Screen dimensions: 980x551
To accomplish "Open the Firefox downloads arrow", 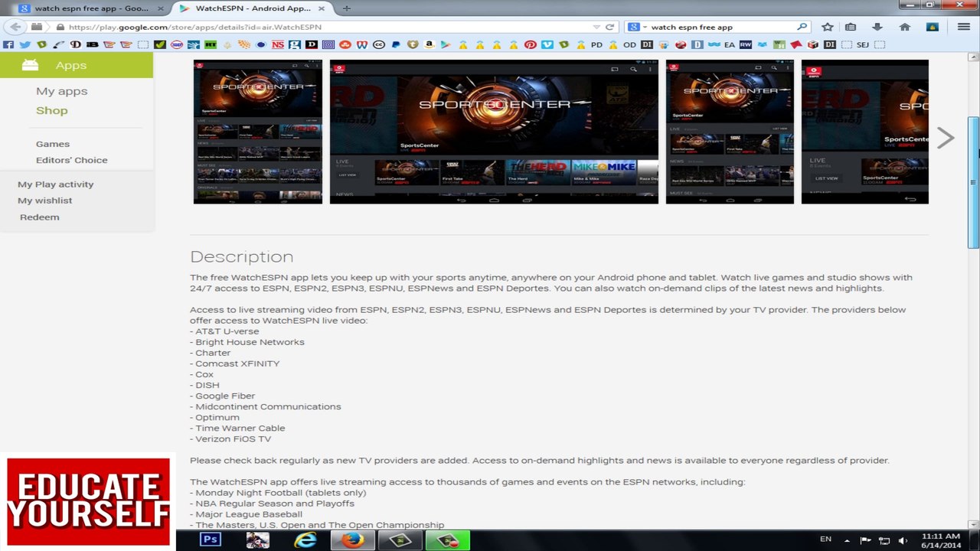I will (x=877, y=27).
